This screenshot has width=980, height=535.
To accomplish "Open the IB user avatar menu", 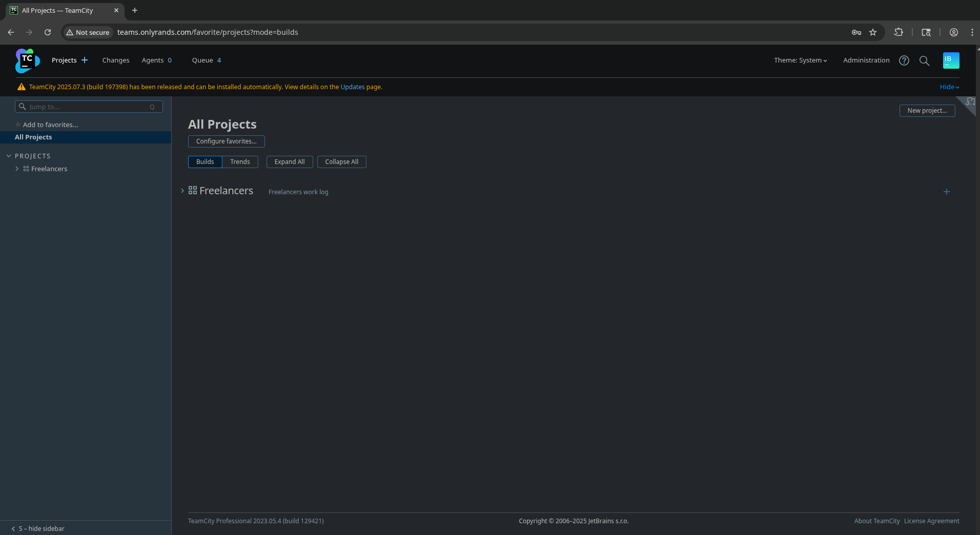I will (951, 60).
